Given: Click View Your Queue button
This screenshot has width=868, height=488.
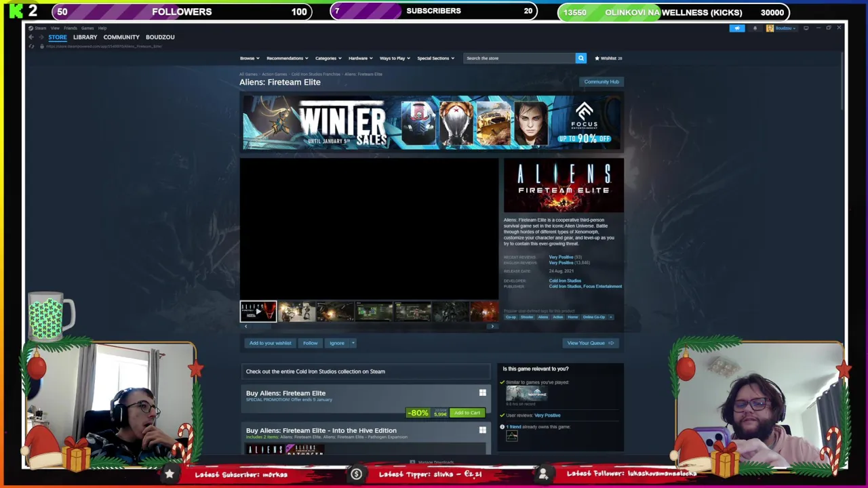Looking at the screenshot, I should pos(591,343).
